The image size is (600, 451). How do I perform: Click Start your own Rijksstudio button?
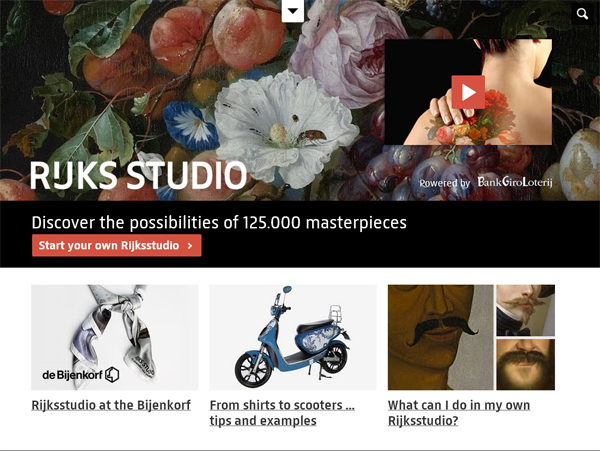click(x=117, y=246)
